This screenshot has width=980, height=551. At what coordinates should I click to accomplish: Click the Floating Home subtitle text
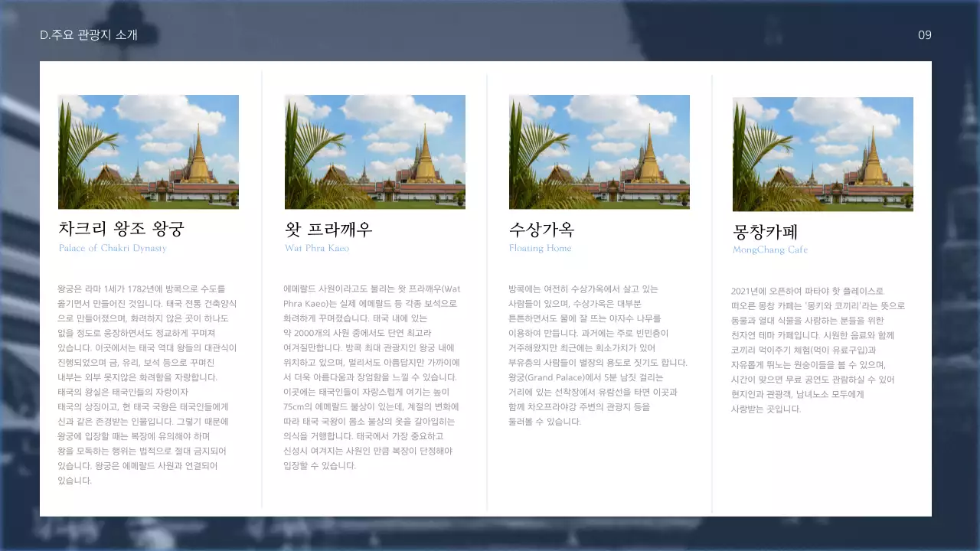(541, 248)
